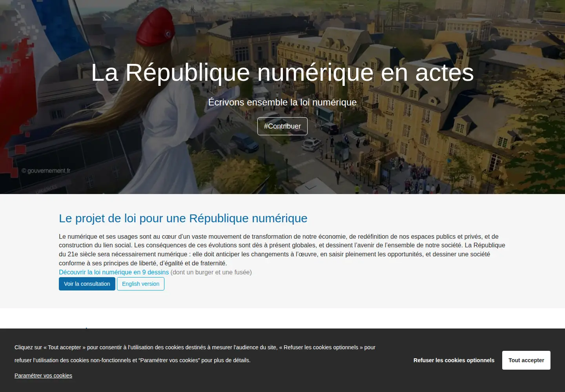Open Voir la consultation
Image resolution: width=565 pixels, height=392 pixels.
click(x=87, y=284)
